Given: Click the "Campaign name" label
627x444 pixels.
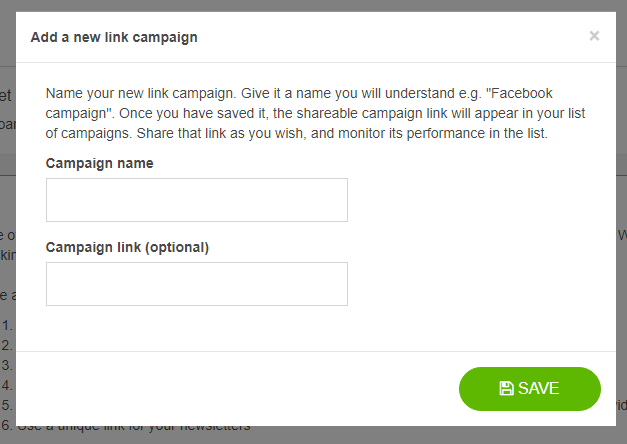Looking at the screenshot, I should (x=99, y=163).
